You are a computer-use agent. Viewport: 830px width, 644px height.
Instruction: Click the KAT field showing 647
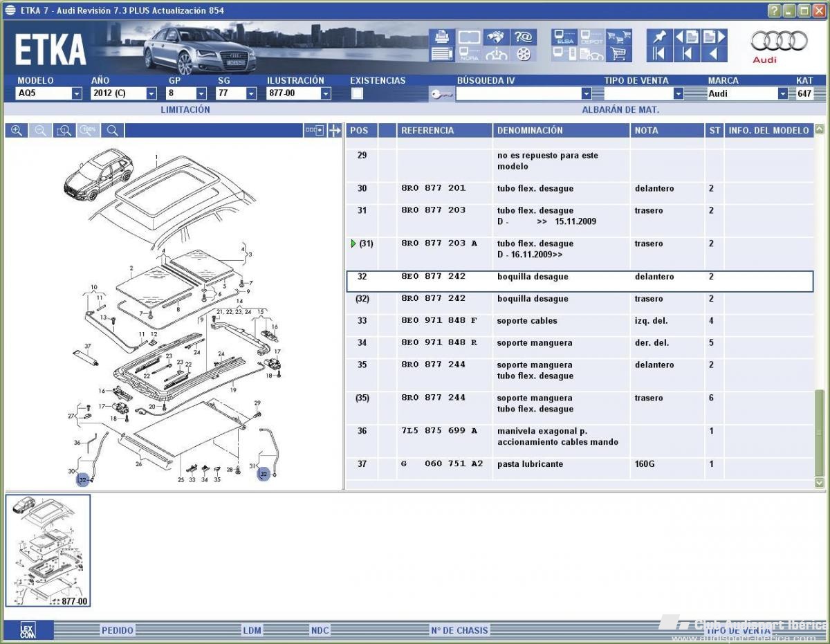tap(804, 94)
